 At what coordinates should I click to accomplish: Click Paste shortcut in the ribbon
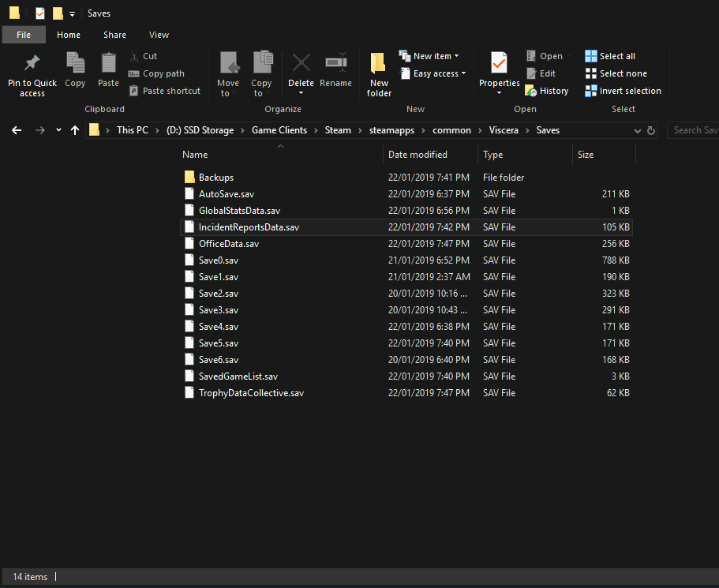pos(165,91)
